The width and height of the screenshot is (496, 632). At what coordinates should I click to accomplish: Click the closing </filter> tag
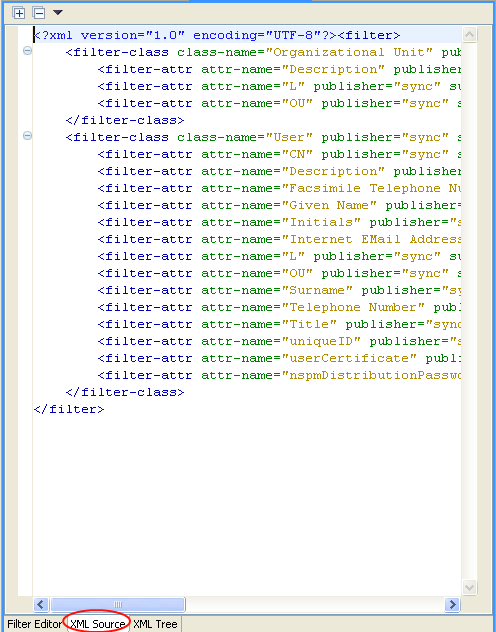click(x=69, y=409)
